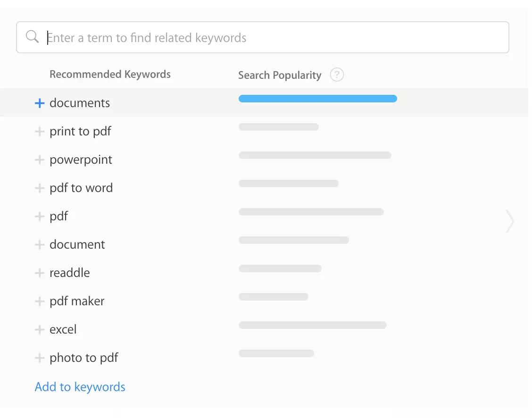The width and height of the screenshot is (532, 418).
Task: Click the blue documents popularity bar
Action: tap(317, 99)
